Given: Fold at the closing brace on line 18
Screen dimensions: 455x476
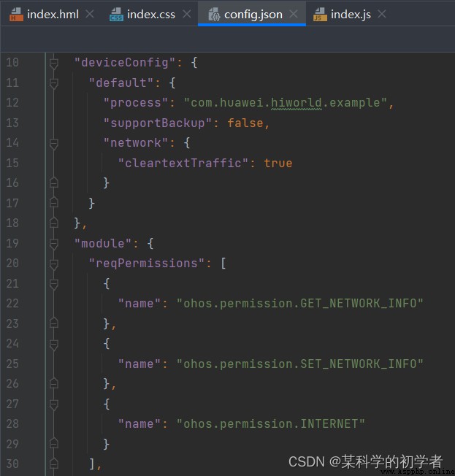Looking at the screenshot, I should pos(54,223).
